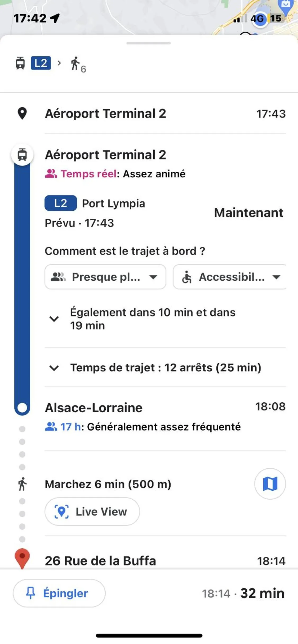298x644 pixels.
Task: Open the Presque plein crowdedness dropdown
Action: [x=105, y=277]
